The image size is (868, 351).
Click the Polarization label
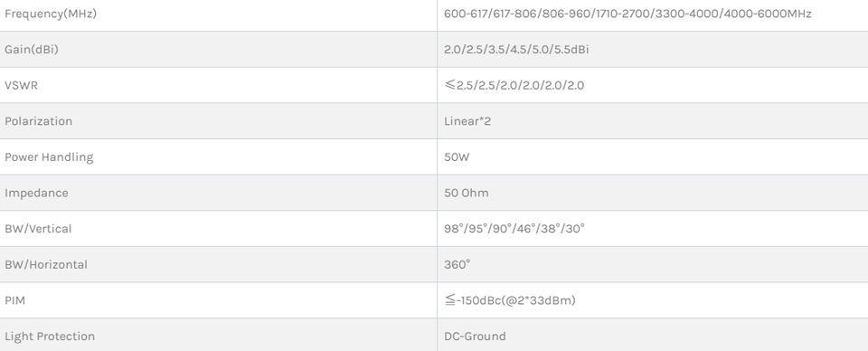39,121
